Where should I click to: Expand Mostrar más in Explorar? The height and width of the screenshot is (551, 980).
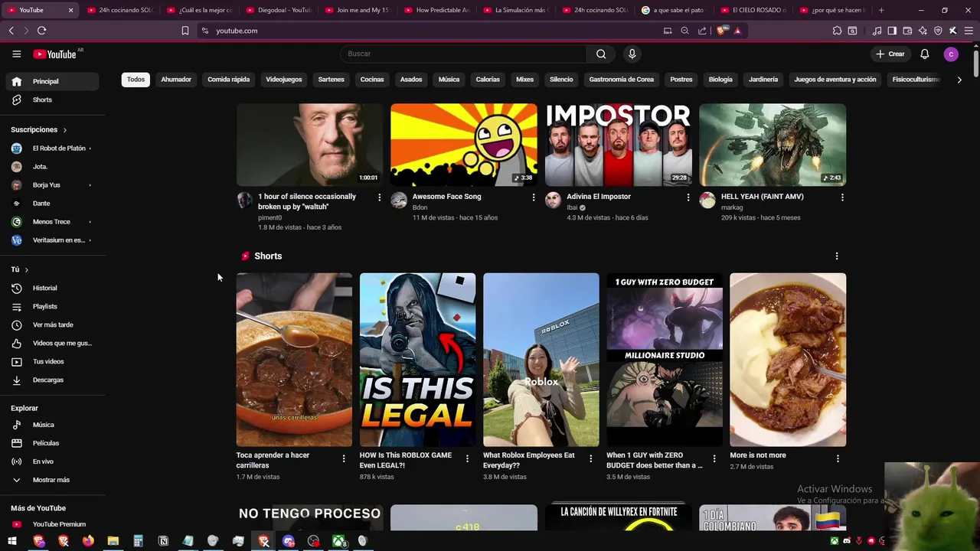click(x=52, y=480)
